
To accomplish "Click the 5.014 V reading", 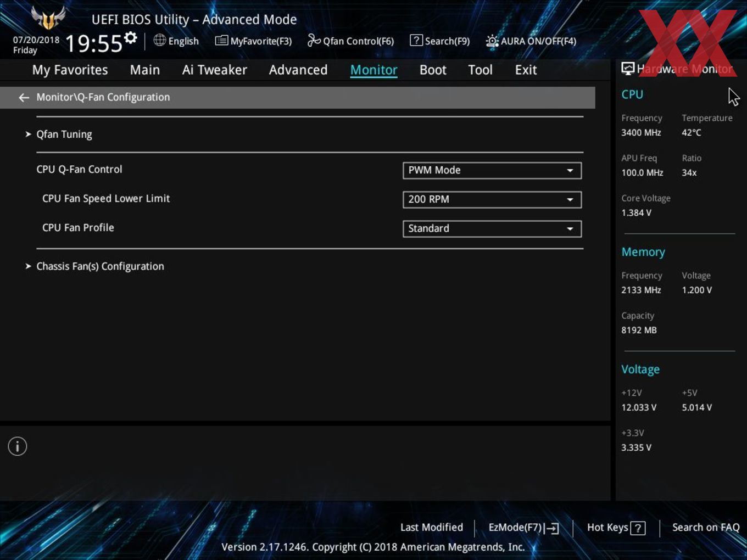I will pos(697,407).
